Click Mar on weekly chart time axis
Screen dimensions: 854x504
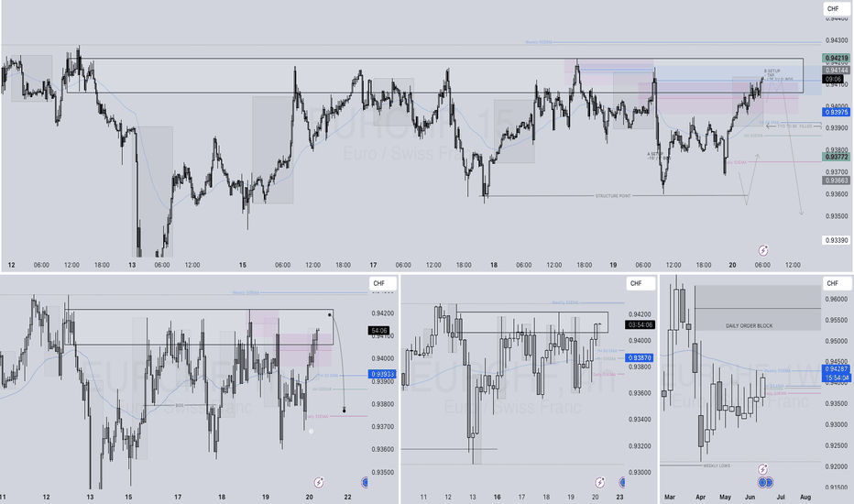pyautogui.click(x=670, y=497)
